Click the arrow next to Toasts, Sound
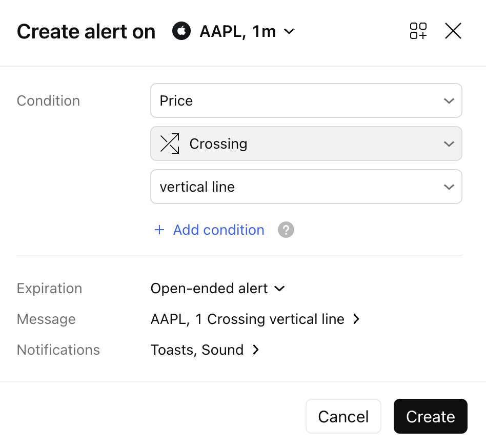This screenshot has height=448, width=486. point(256,350)
